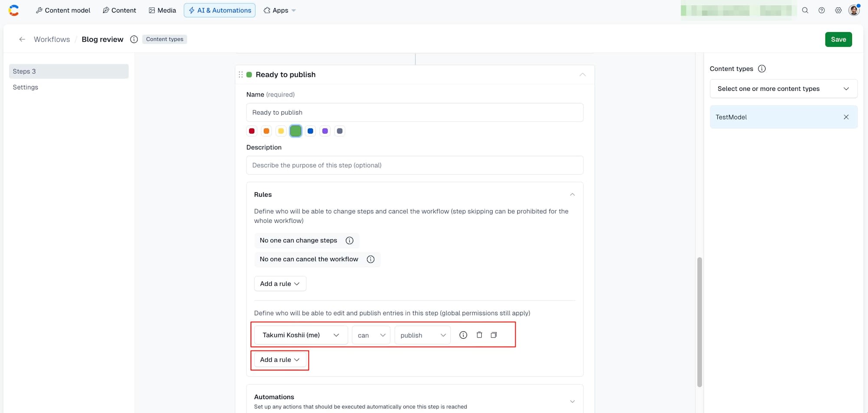Viewport: 868px width, 413px height.
Task: Expand the Automations section
Action: coord(572,401)
